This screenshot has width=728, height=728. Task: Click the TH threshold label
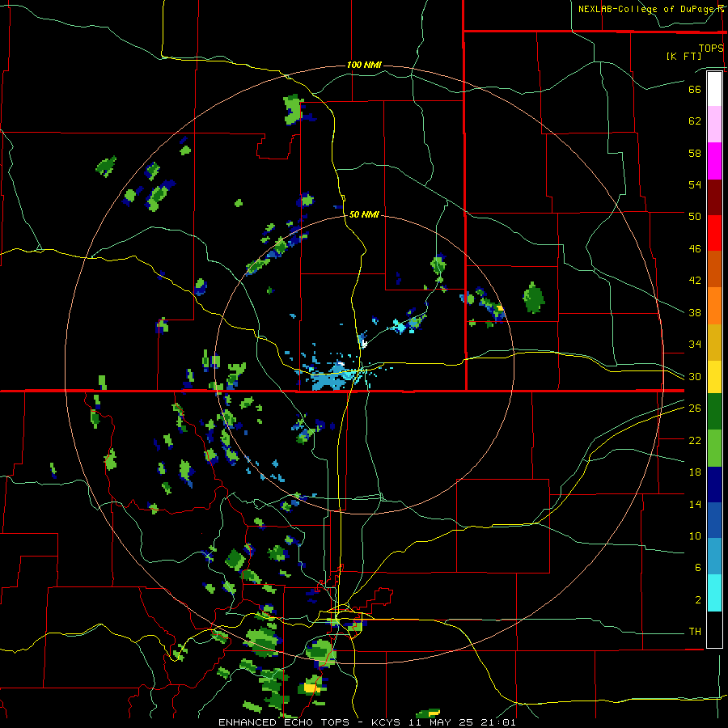point(695,632)
